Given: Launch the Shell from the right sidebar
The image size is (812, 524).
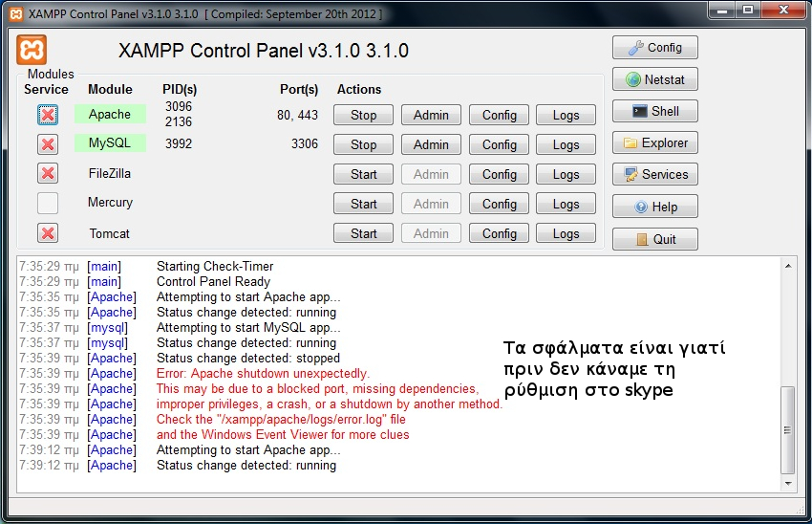Looking at the screenshot, I should (x=655, y=111).
